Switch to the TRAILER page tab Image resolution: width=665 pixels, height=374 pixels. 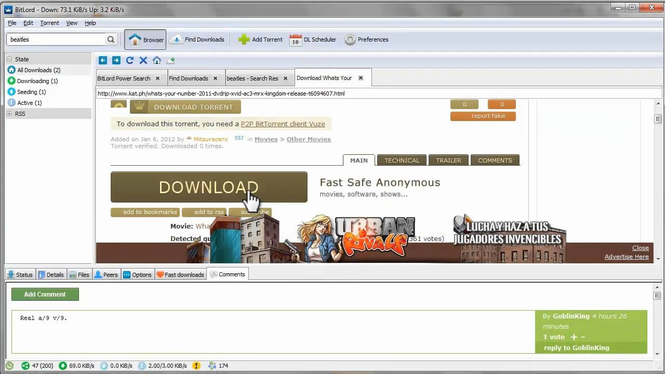[448, 160]
